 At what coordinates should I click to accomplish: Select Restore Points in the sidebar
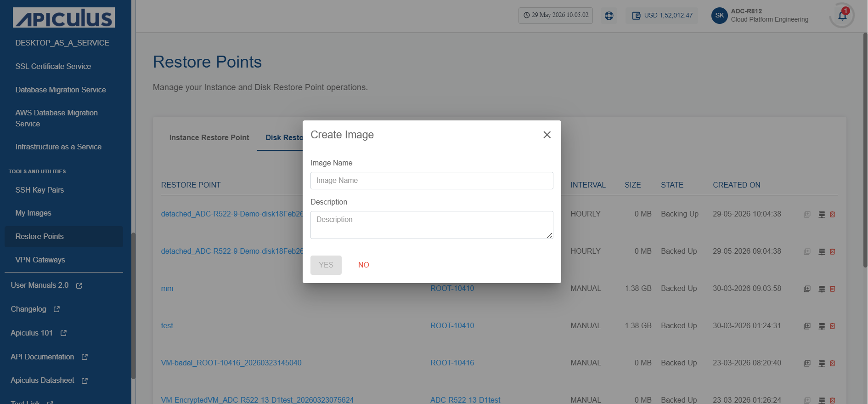tap(64, 236)
